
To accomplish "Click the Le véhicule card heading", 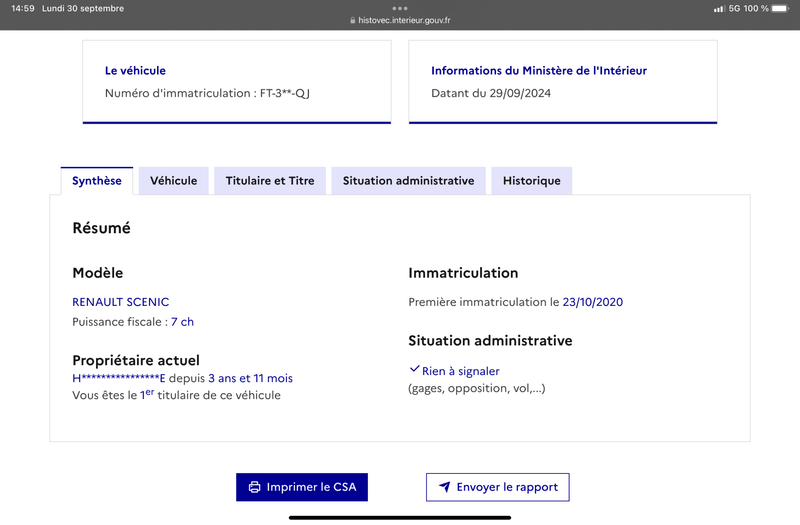I will click(135, 70).
